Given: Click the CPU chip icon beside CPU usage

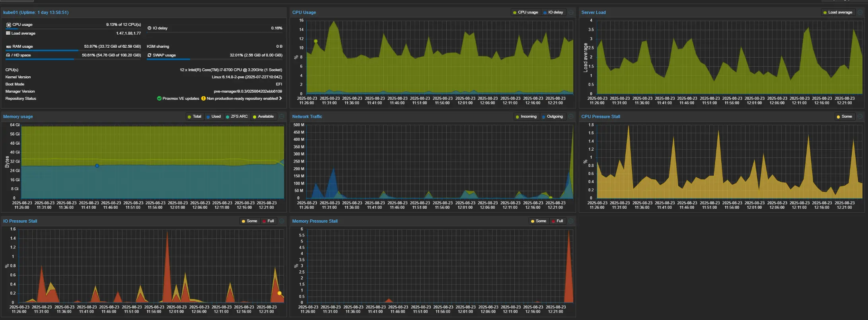Looking at the screenshot, I should [x=8, y=25].
